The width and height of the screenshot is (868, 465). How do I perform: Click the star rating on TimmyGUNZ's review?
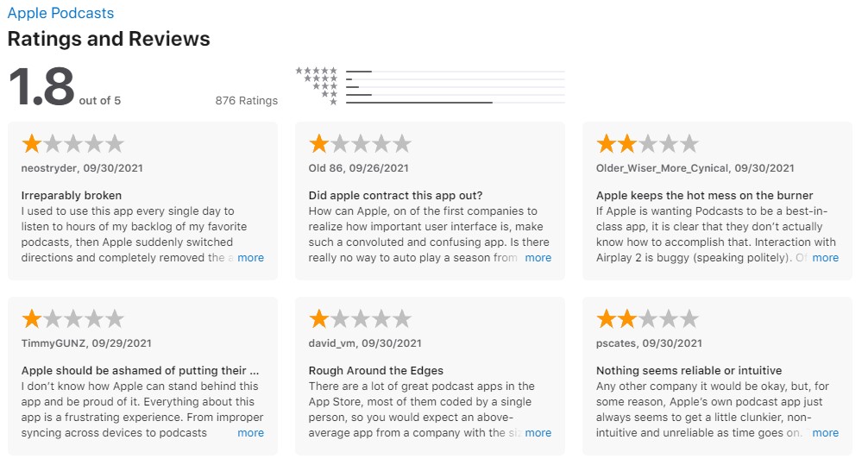(x=72, y=319)
